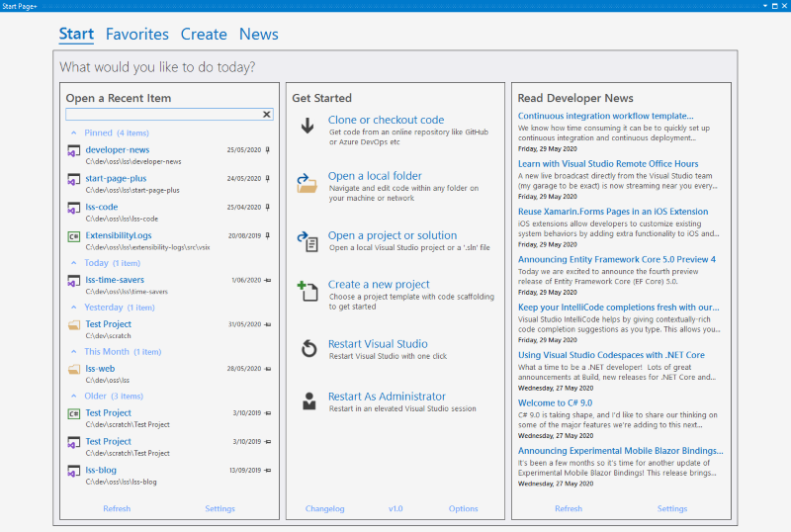Switch to the News tab
Screen dimensions: 791x532
click(259, 34)
